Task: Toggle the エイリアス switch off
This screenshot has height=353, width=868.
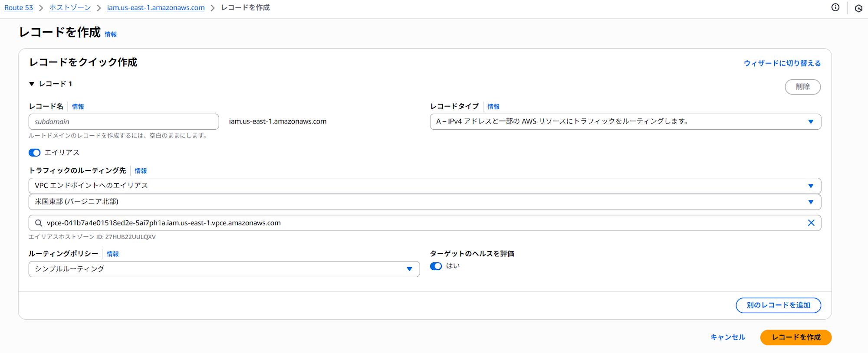Action: click(34, 153)
